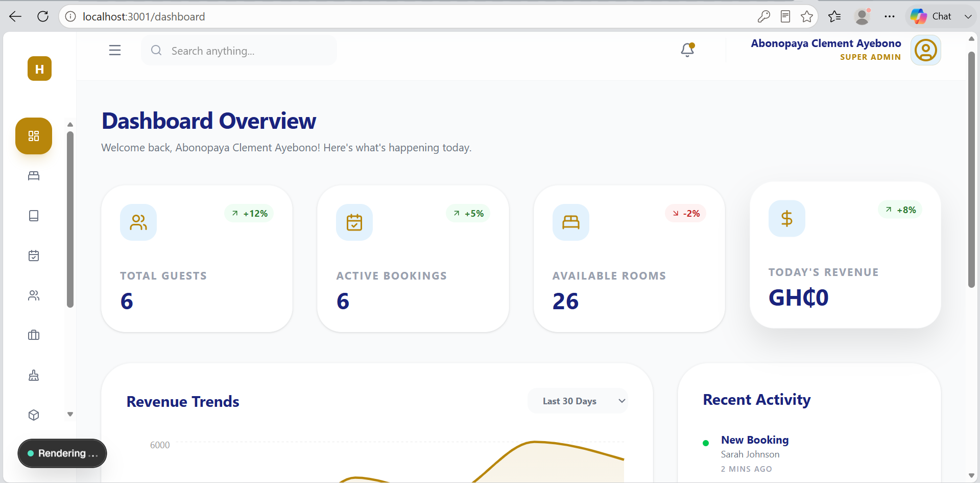Open browser settings three-dots menu
The height and width of the screenshot is (483, 980).
pos(890,16)
